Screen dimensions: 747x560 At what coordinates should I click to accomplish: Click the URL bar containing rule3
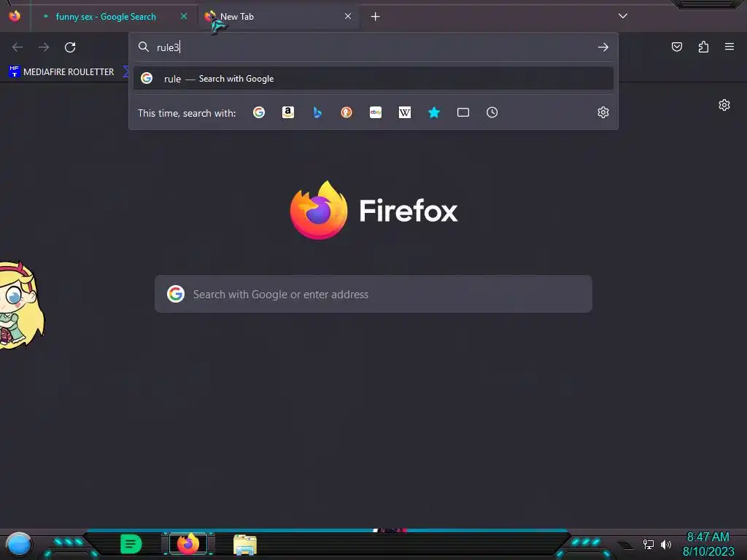pos(373,47)
